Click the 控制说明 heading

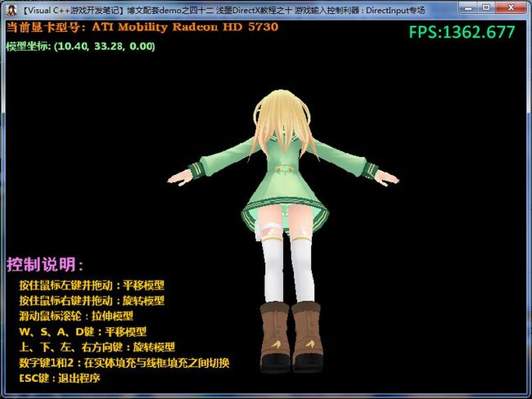coord(44,264)
